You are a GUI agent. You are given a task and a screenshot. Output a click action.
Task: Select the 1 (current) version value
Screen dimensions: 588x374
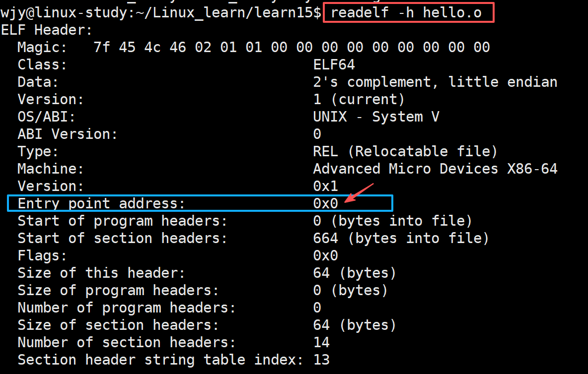click(359, 100)
